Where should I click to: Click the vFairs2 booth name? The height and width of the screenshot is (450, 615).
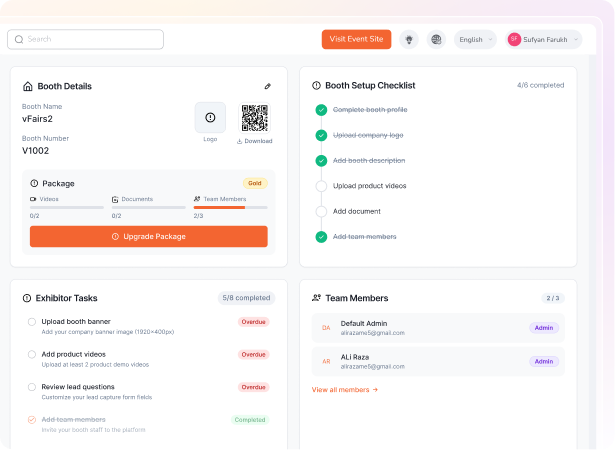pyautogui.click(x=37, y=119)
